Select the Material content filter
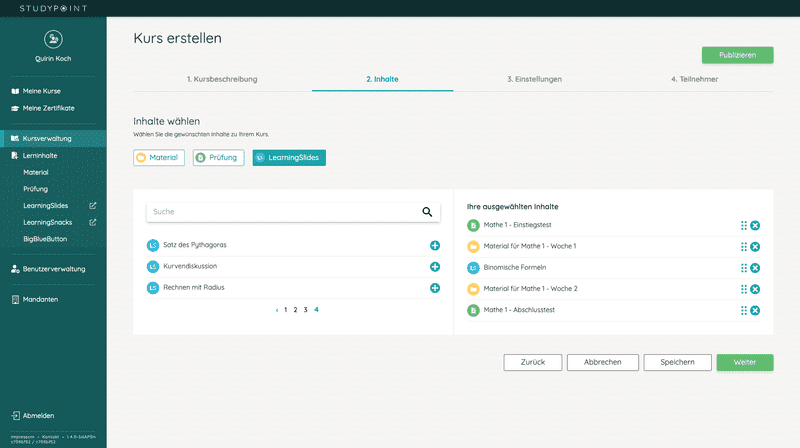Viewport: 800px width, 448px height. point(159,158)
